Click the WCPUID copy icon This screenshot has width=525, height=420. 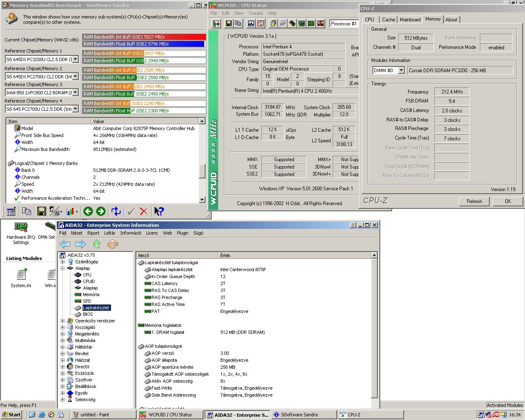tap(238, 23)
